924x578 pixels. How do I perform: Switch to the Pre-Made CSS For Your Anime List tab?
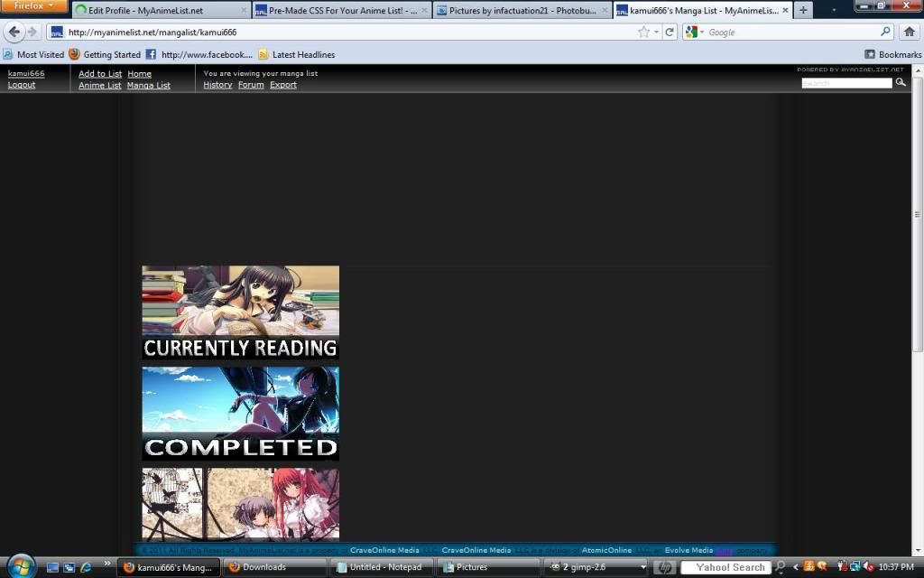tap(342, 11)
